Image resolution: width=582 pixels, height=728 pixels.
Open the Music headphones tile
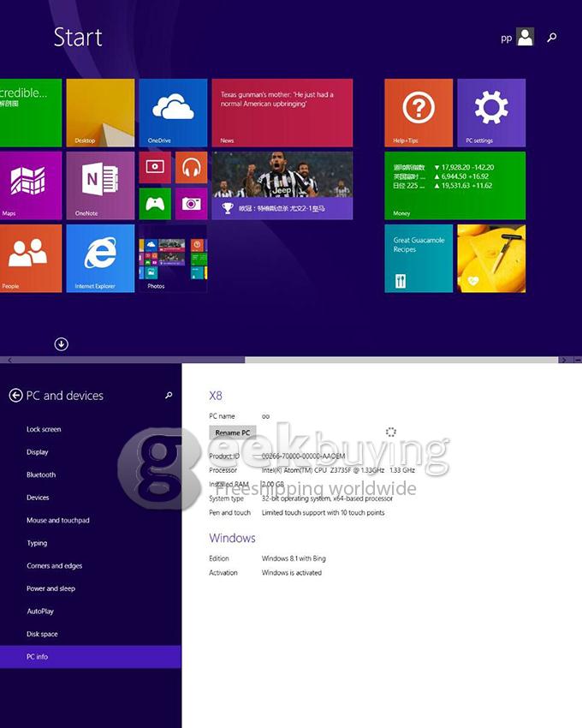tap(191, 167)
